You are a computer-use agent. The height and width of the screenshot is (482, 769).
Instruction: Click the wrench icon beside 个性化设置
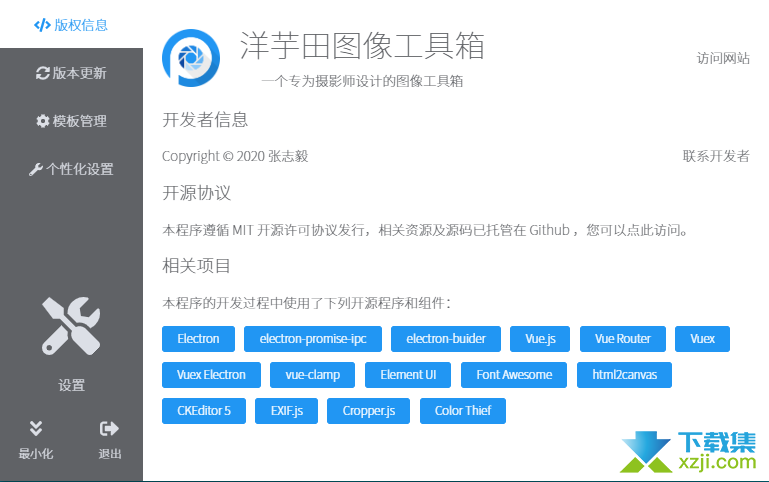click(36, 170)
